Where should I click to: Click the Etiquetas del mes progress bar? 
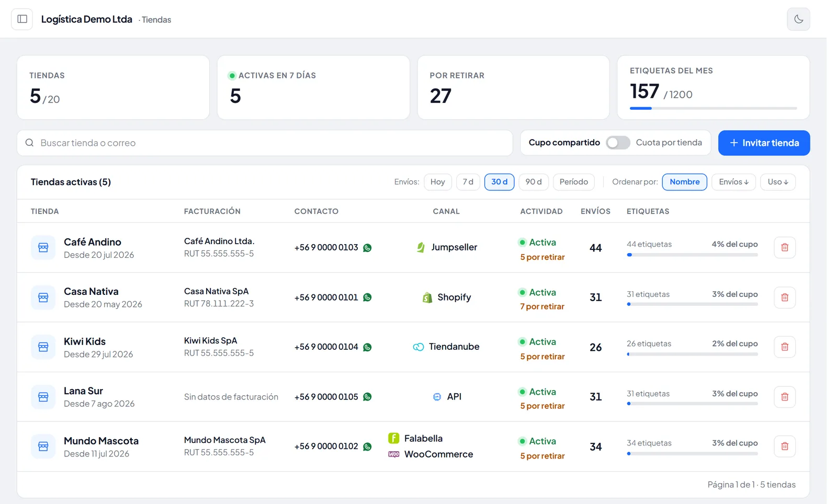(714, 108)
